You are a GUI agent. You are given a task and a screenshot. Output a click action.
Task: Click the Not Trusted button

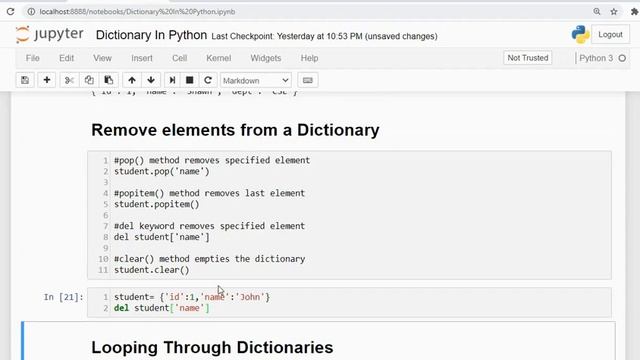pyautogui.click(x=528, y=58)
